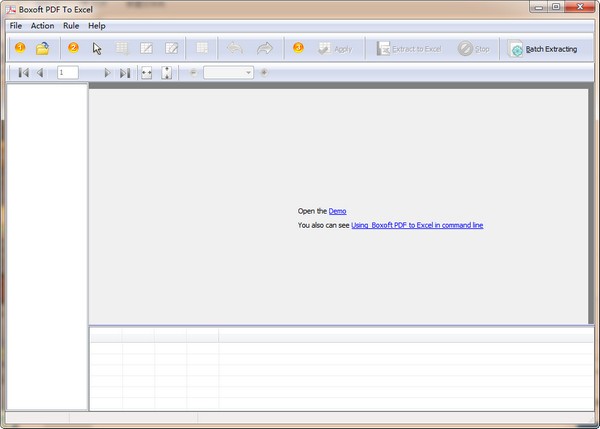This screenshot has width=600, height=429.
Task: Open the Action menu
Action: [x=42, y=26]
